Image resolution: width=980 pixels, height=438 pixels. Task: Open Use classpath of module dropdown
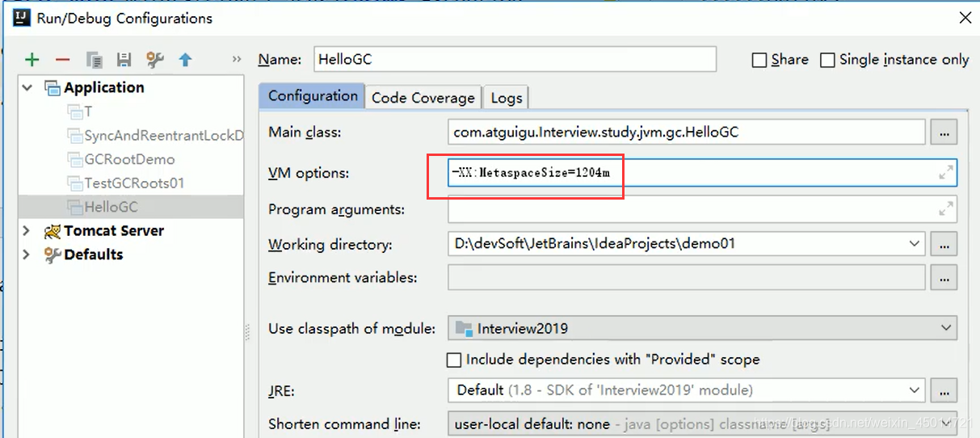point(946,328)
